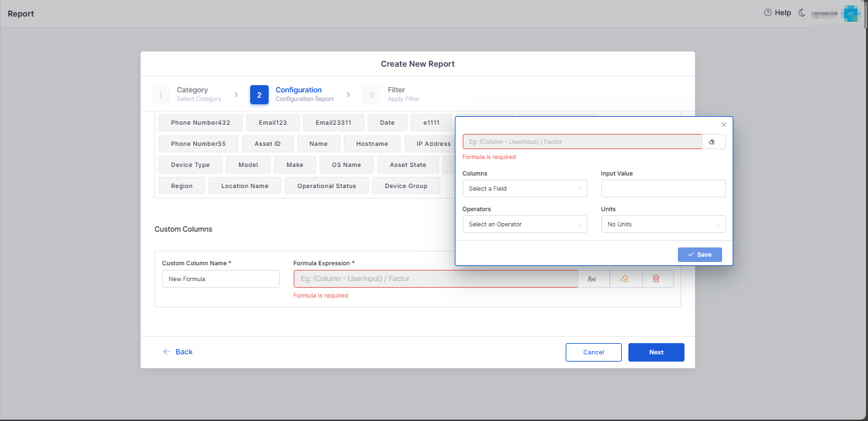Image resolution: width=868 pixels, height=421 pixels.
Task: Open the formula builder f(x) icon
Action: [x=592, y=279]
